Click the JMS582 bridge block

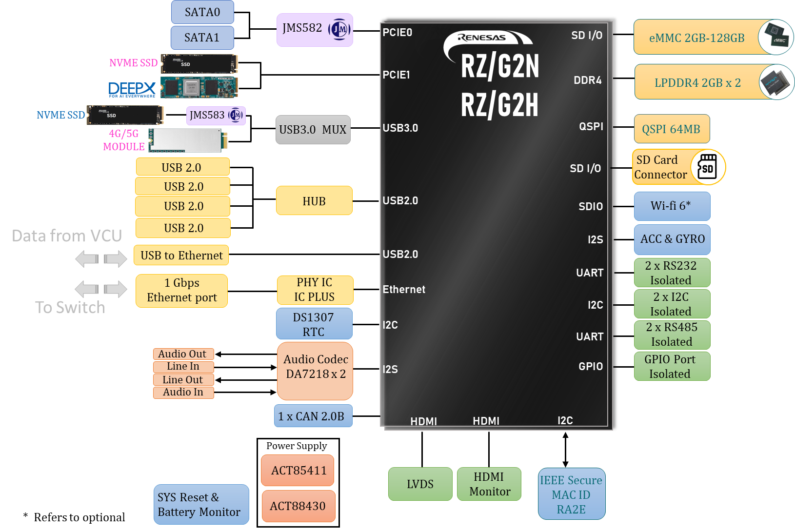[315, 30]
